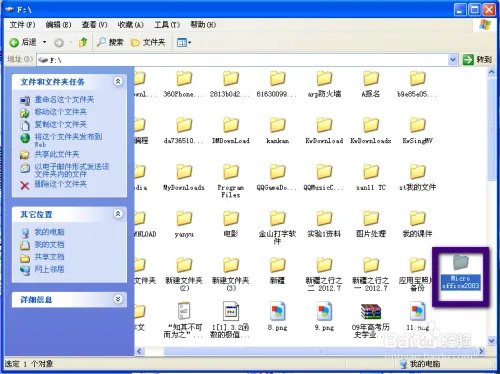Open the Views dropdown in toolbar
This screenshot has height=374, width=500.
click(184, 43)
